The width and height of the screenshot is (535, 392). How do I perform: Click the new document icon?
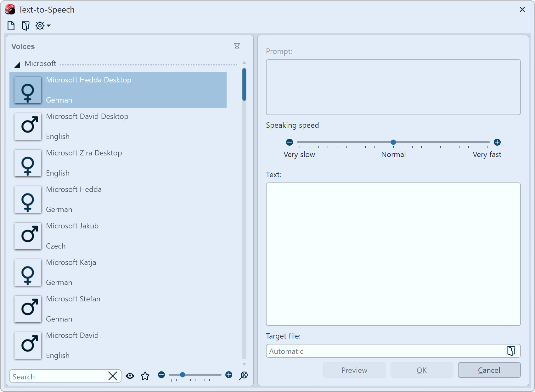[10, 25]
